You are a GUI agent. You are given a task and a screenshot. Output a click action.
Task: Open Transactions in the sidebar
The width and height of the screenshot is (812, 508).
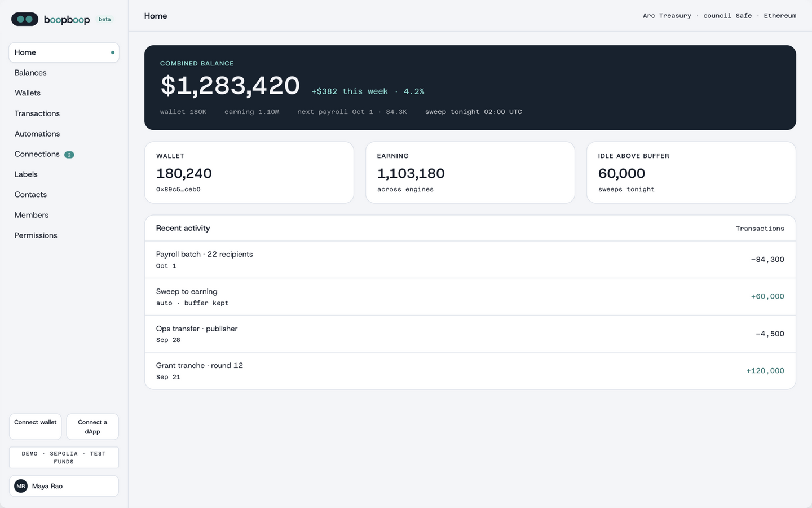(x=64, y=113)
